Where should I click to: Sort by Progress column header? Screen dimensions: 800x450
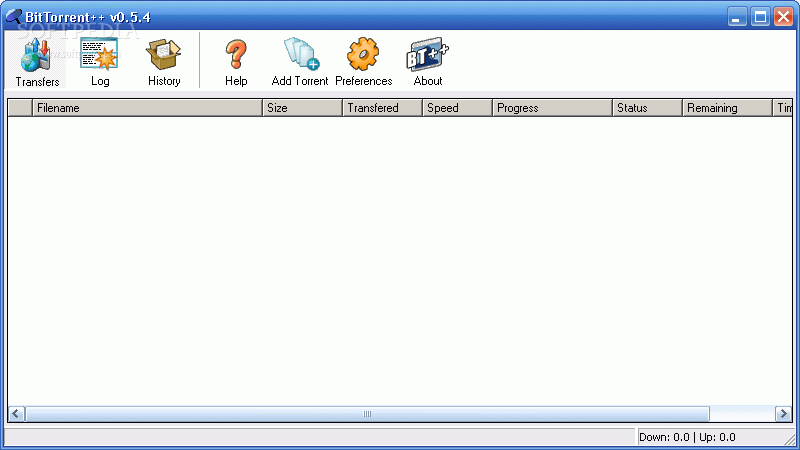point(552,108)
